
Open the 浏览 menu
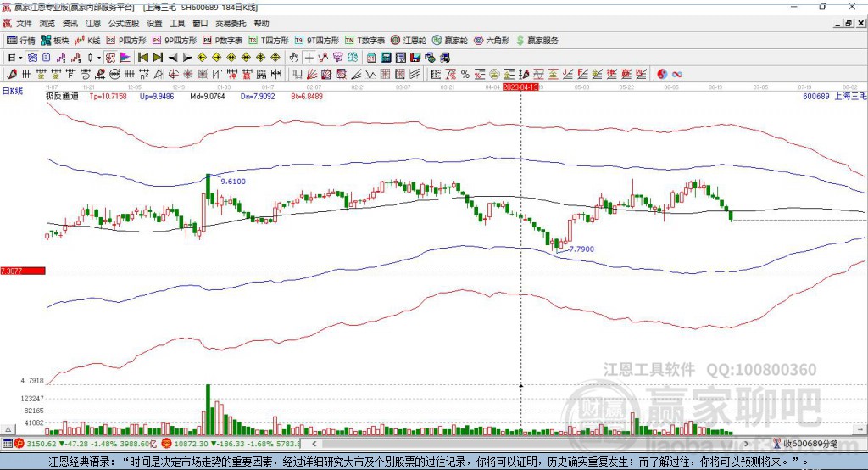[47, 23]
